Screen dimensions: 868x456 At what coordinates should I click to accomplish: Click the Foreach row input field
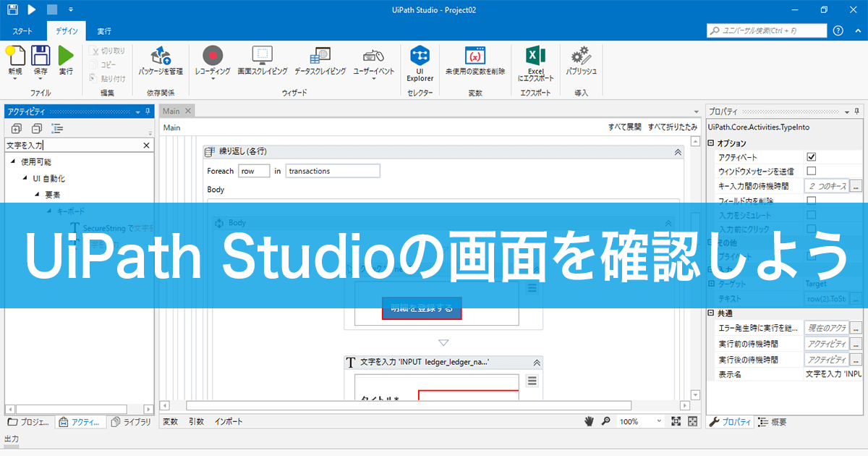tap(254, 171)
